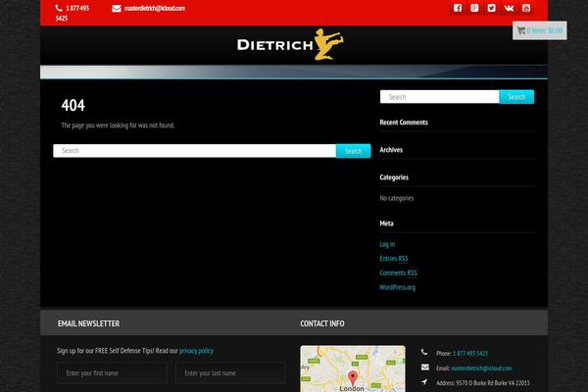Click the CONTACT INFO heading
Screen dimensions: 588x392
pos(322,323)
